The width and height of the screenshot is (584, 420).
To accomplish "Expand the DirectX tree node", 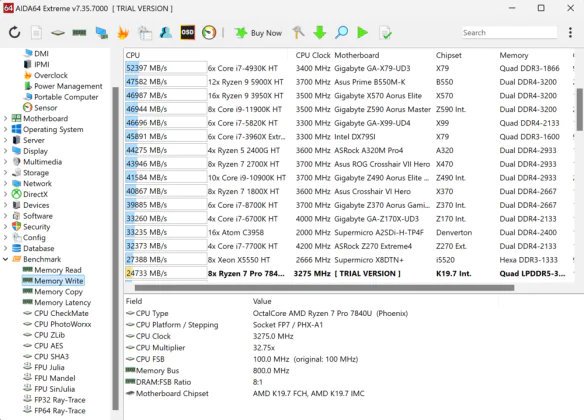I will pyautogui.click(x=5, y=194).
